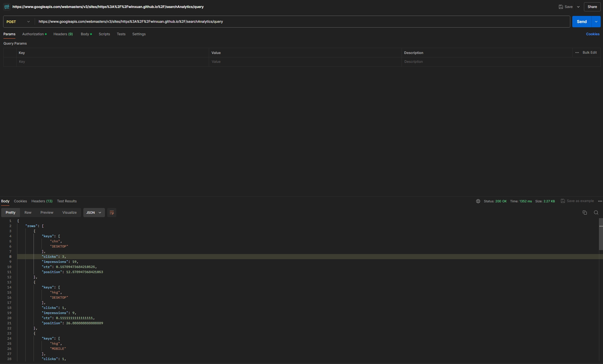Screen dimensions: 603x364
Task: Copy the response body using the copy icon
Action: (x=585, y=213)
